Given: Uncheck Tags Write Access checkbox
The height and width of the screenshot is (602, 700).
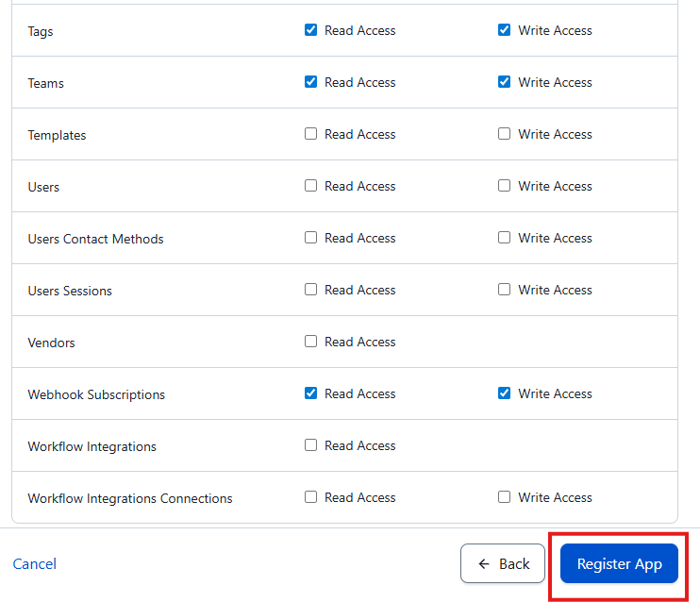Looking at the screenshot, I should (505, 30).
